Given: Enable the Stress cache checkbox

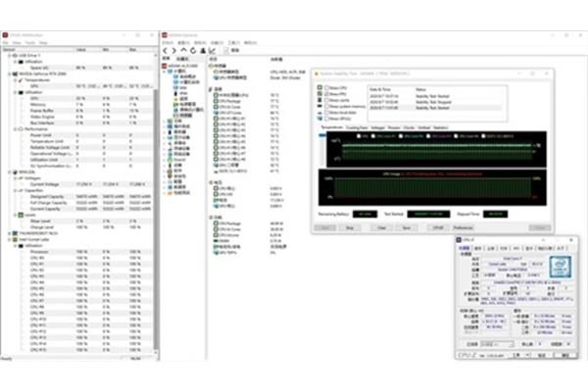Looking at the screenshot, I should 327,100.
